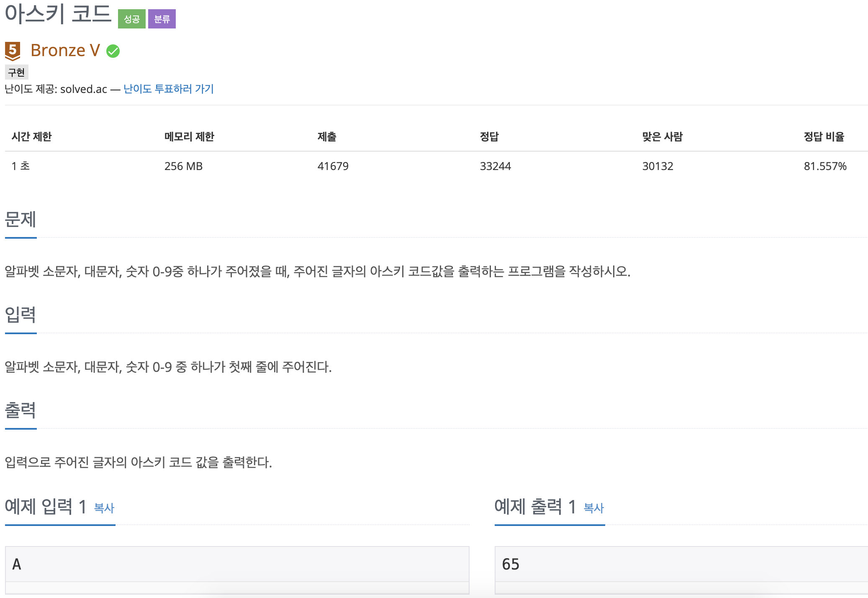
Task: Click the 입력 section heading
Action: pos(21,314)
